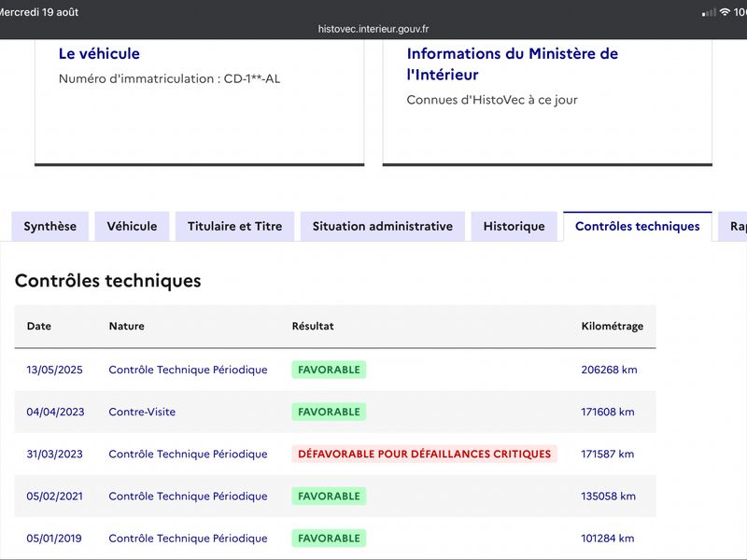Click mileage 206268 km
This screenshot has height=560, width=747.
point(609,370)
